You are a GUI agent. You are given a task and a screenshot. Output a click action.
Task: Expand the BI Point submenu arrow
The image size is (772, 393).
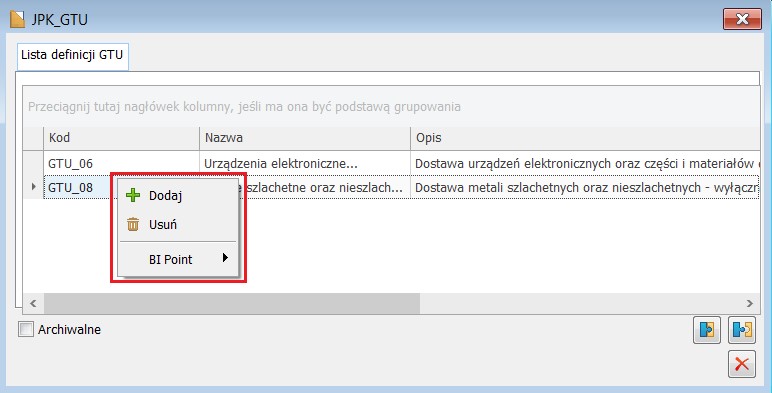pyautogui.click(x=225, y=258)
